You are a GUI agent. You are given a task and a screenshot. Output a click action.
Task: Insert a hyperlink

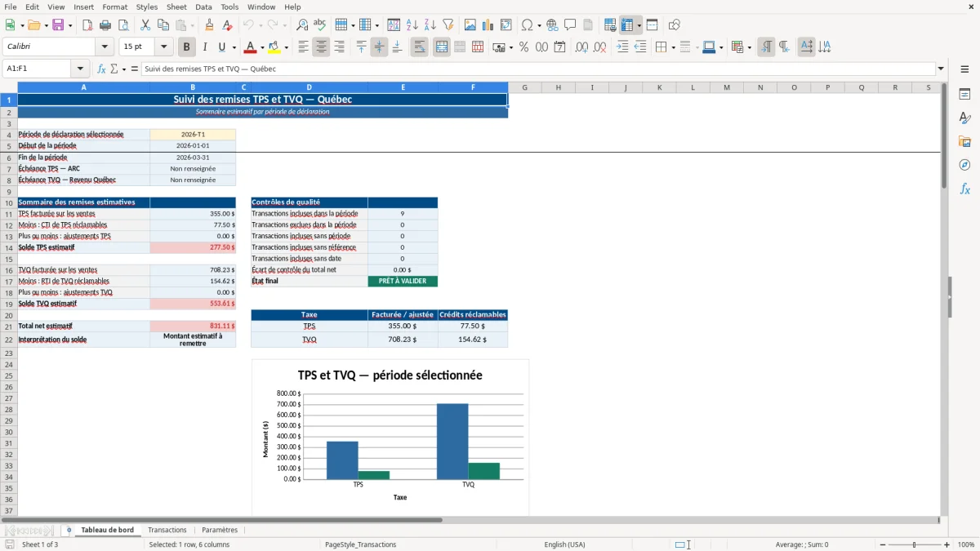[552, 25]
